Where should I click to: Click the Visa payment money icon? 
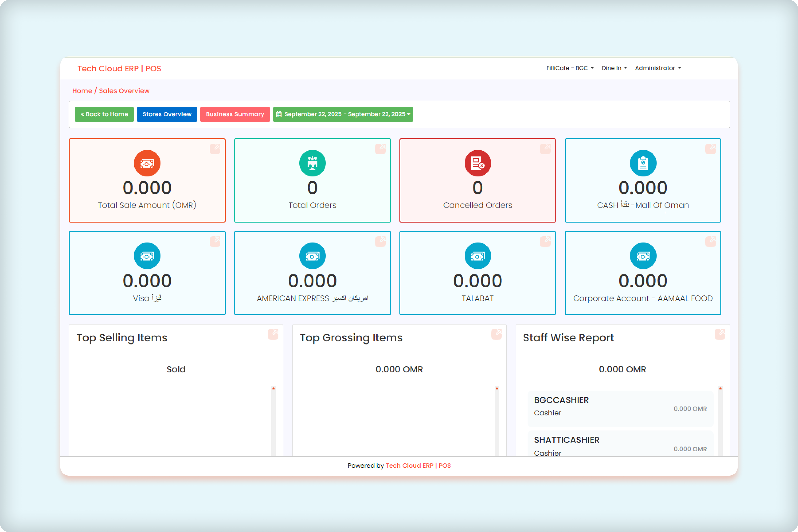147,256
